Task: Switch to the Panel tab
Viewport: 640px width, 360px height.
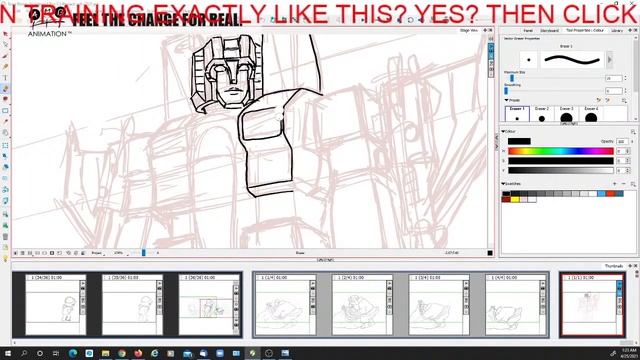Action: click(528, 31)
